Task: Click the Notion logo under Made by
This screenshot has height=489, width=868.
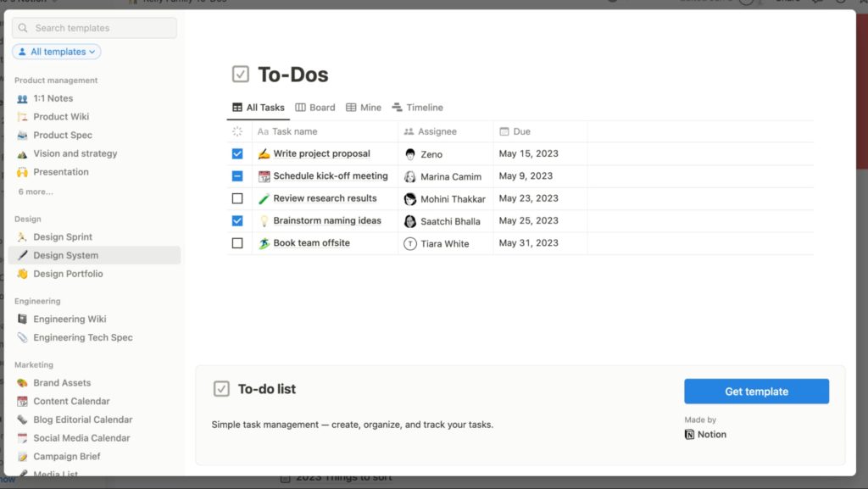Action: 689,435
